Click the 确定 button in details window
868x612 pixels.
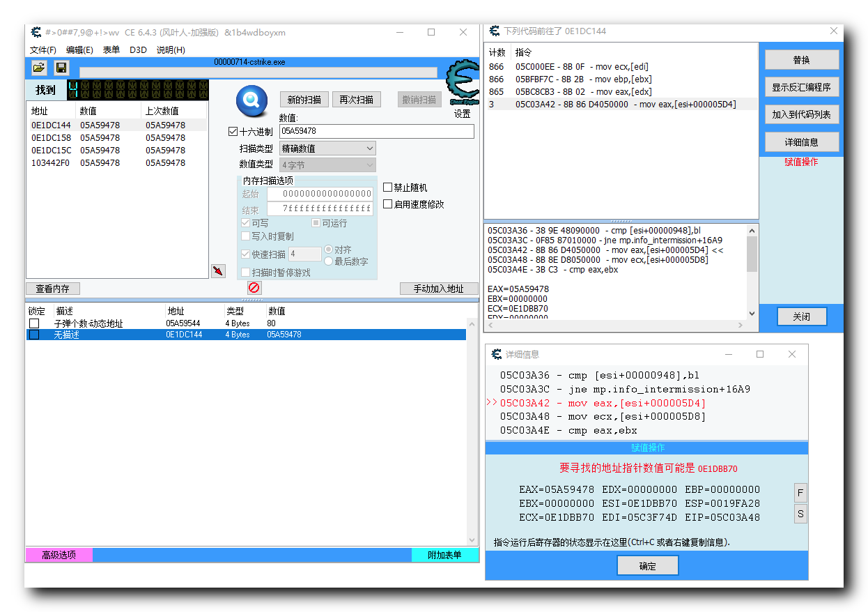(648, 566)
